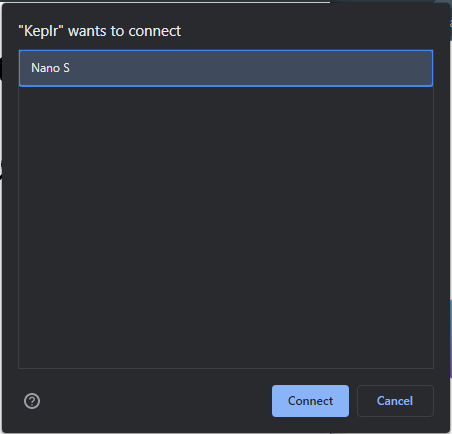The width and height of the screenshot is (452, 434).
Task: Pick the Ledger Nano S row
Action: (x=226, y=68)
